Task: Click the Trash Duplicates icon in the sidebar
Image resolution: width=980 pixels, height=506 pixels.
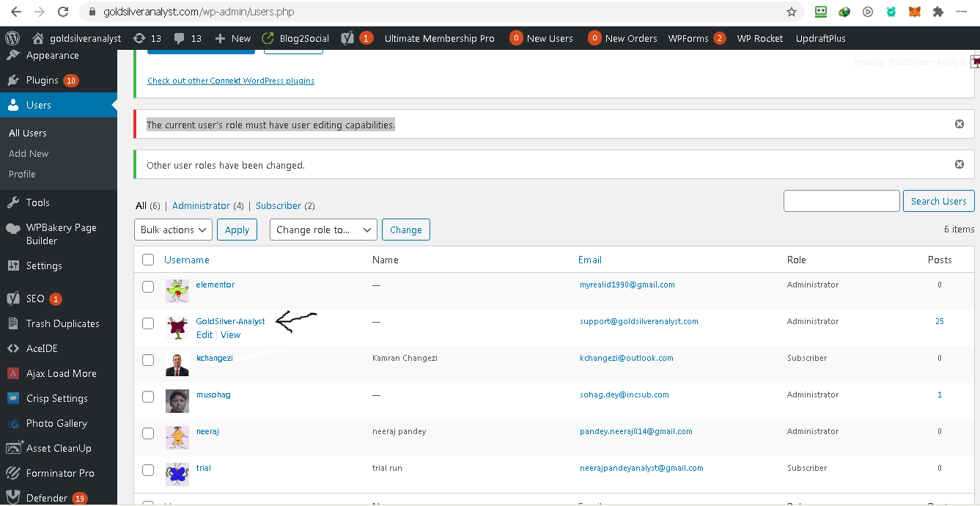Action: click(13, 323)
